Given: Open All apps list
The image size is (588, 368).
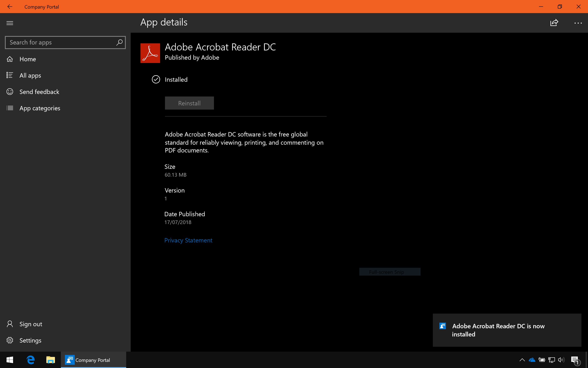Looking at the screenshot, I should (65, 75).
